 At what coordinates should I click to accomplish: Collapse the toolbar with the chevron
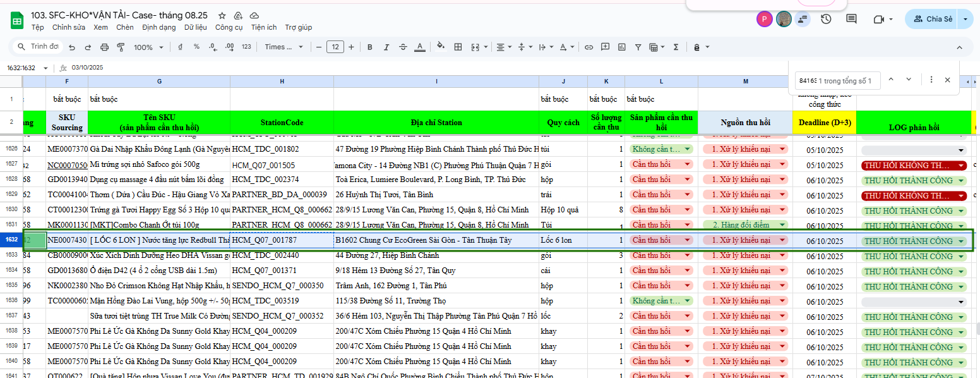(959, 47)
